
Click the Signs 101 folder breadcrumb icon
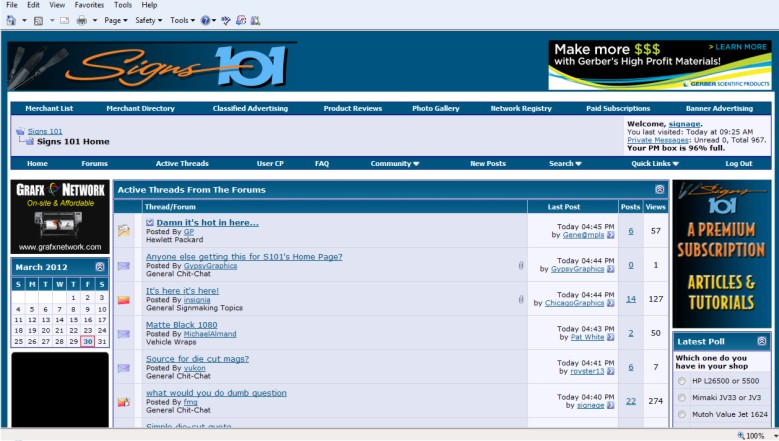click(x=20, y=131)
